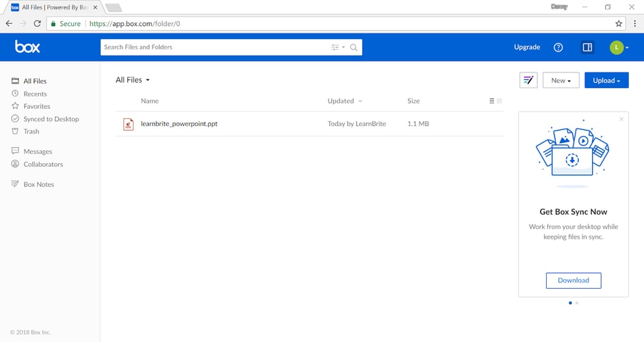Open user account avatar menu
Viewport: 644px width, 342px height.
[619, 47]
